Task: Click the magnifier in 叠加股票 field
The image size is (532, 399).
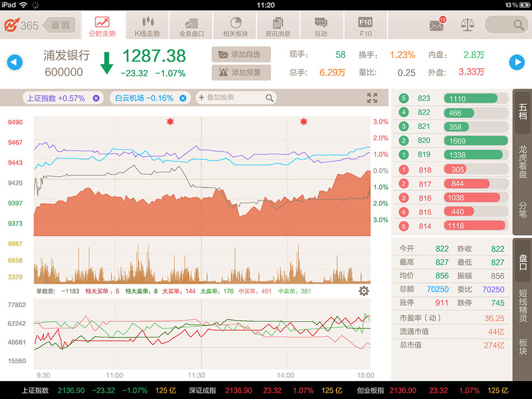Action: point(269,98)
